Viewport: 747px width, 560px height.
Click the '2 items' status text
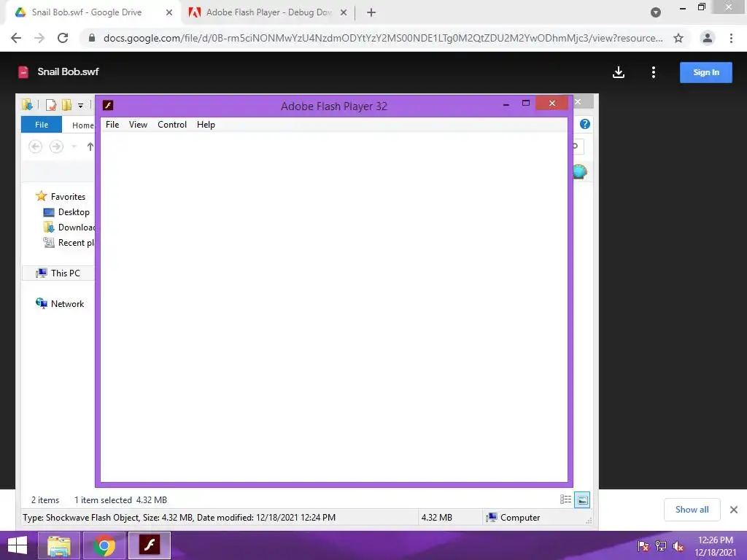(45, 500)
